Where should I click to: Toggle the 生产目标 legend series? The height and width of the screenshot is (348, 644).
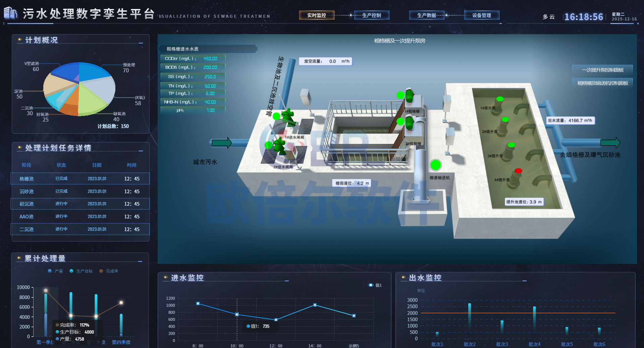(81, 271)
